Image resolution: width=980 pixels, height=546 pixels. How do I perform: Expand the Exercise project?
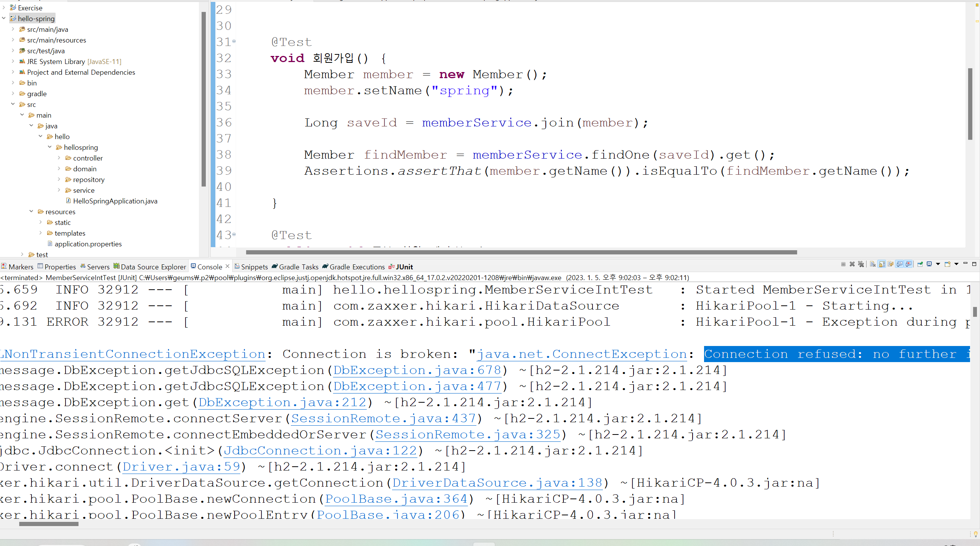[4, 7]
